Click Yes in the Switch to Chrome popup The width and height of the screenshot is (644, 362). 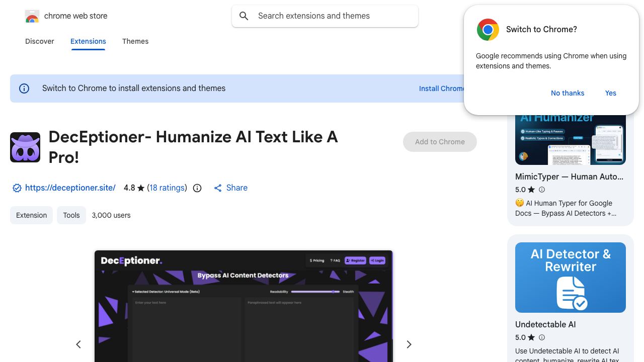click(x=611, y=93)
